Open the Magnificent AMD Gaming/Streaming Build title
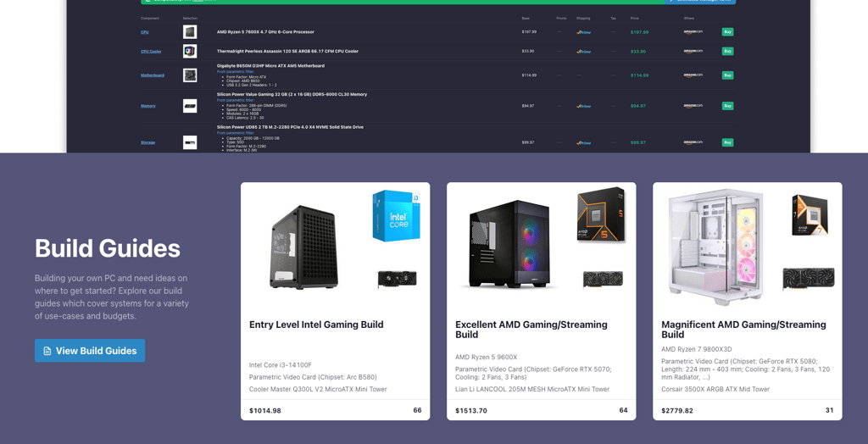Viewport: 868px width, 444px height. (743, 330)
